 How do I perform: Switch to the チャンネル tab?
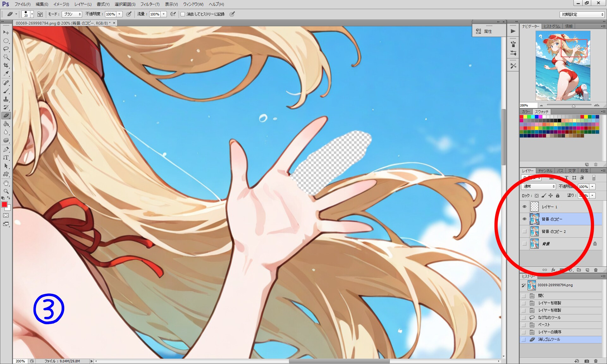[545, 171]
